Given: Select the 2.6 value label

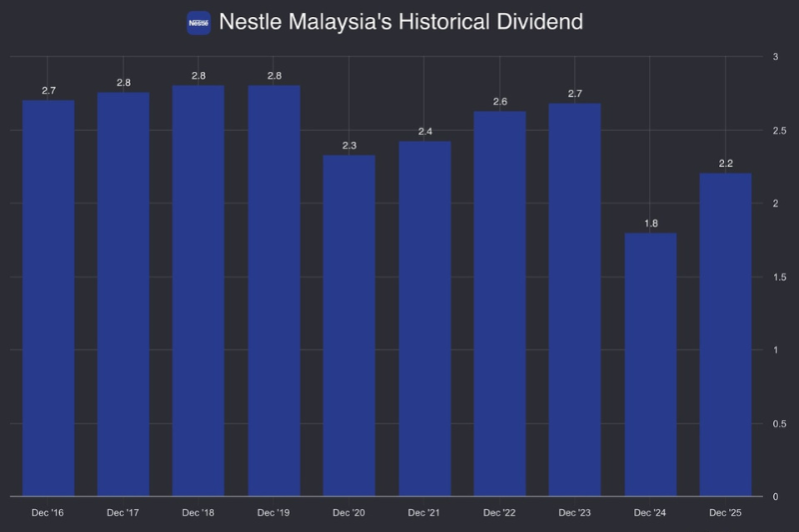Looking at the screenshot, I should tap(499, 102).
